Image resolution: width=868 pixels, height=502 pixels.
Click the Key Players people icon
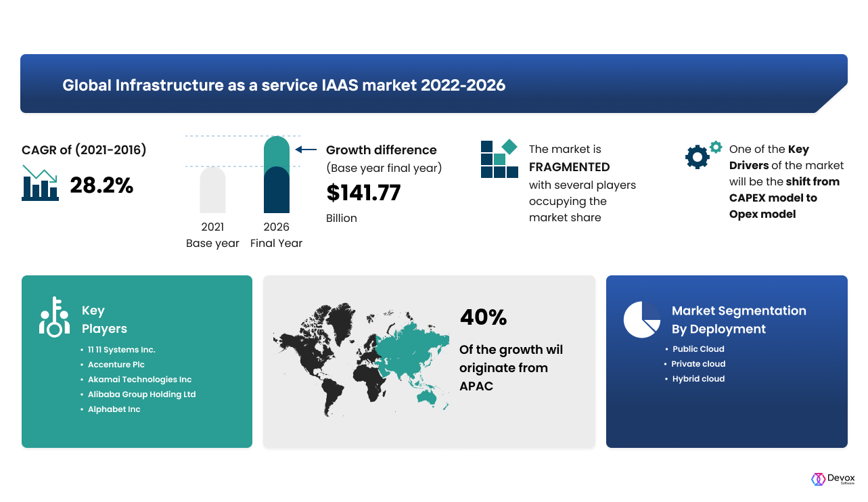55,315
